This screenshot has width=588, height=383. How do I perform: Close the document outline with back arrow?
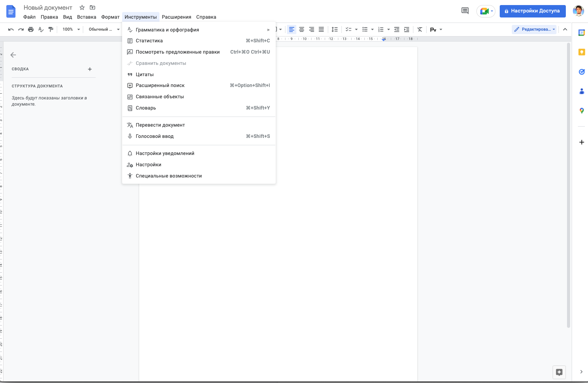(13, 55)
